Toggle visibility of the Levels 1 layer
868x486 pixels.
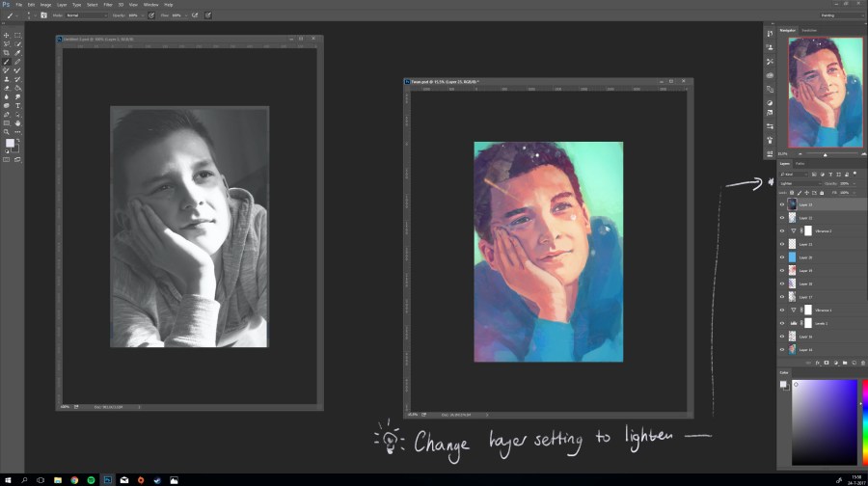tap(782, 323)
